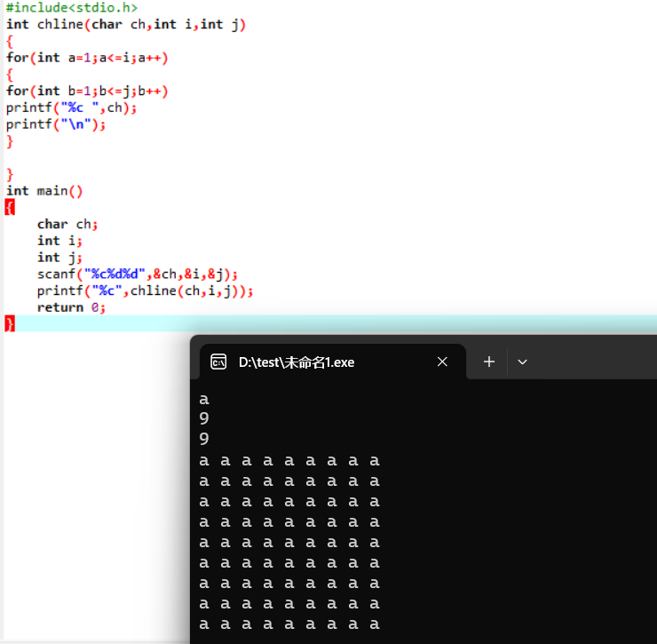Click the highlighted closing brace of main
This screenshot has width=657, height=644.
coord(10,323)
